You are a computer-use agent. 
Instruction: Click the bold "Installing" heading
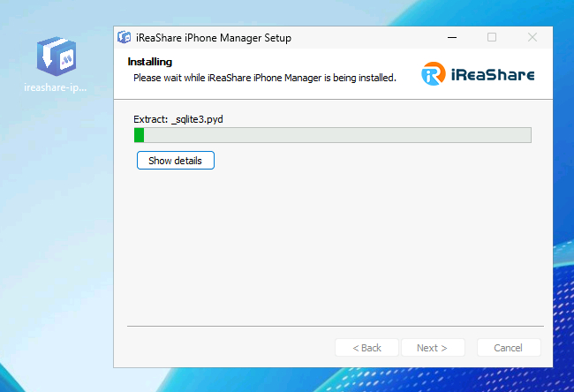(149, 62)
